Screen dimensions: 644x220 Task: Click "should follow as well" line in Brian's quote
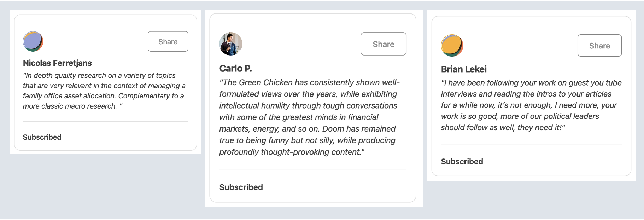pyautogui.click(x=503, y=128)
